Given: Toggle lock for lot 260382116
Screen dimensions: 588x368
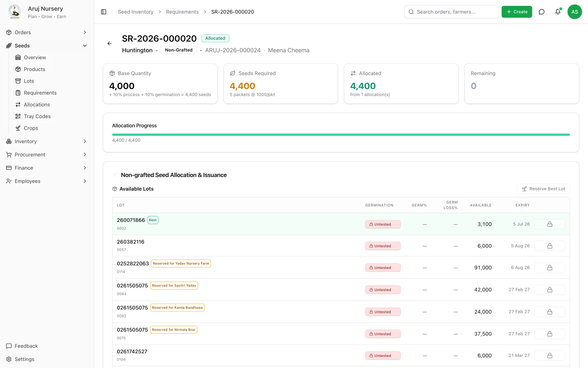Looking at the screenshot, I should (550, 246).
